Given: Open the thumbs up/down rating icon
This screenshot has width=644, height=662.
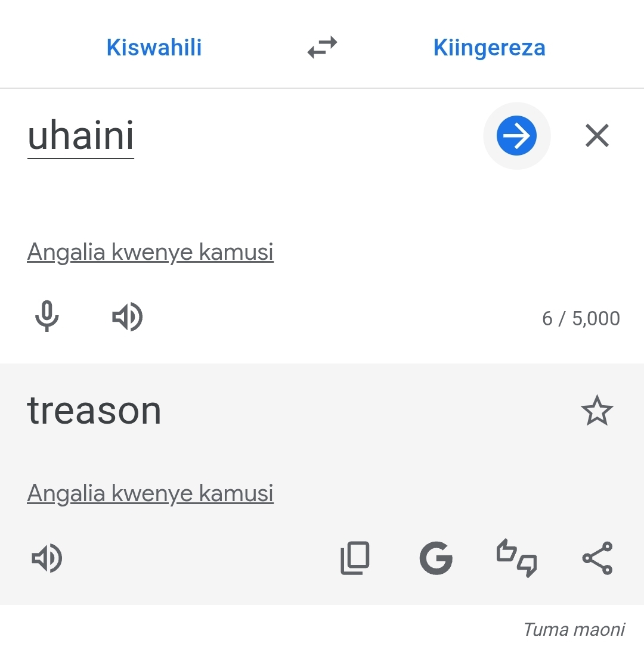Looking at the screenshot, I should 516,558.
